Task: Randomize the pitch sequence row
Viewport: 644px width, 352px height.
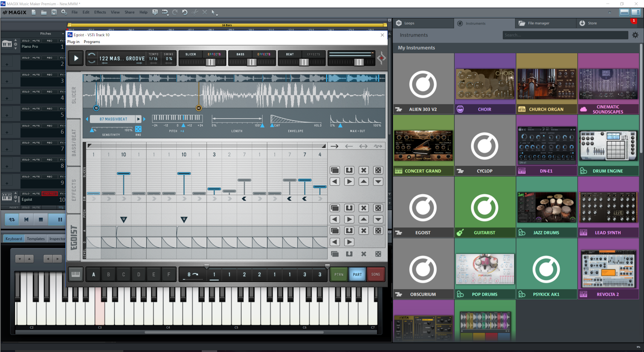Action: click(x=378, y=208)
